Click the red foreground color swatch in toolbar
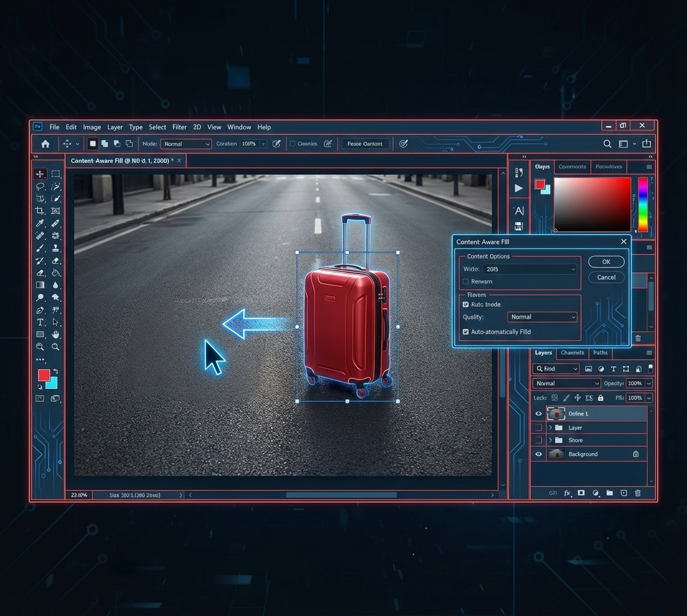 [x=44, y=375]
